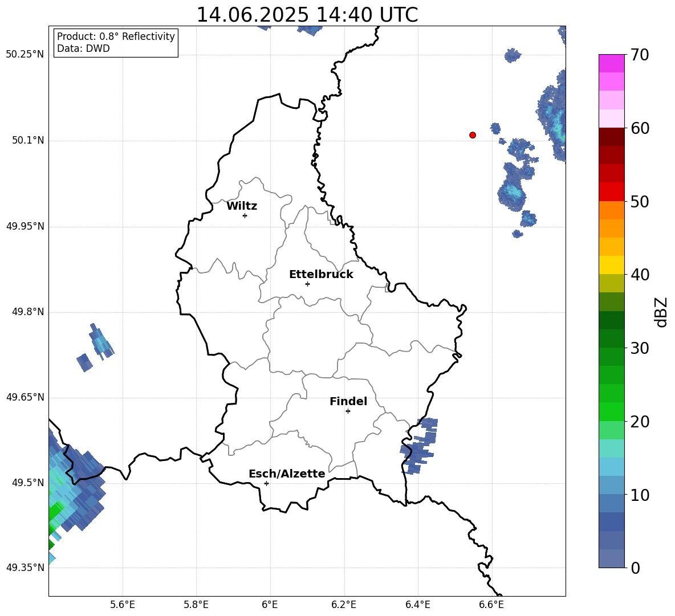Click the magenta top colorbar segment
This screenshot has height=616, width=675.
coord(611,63)
